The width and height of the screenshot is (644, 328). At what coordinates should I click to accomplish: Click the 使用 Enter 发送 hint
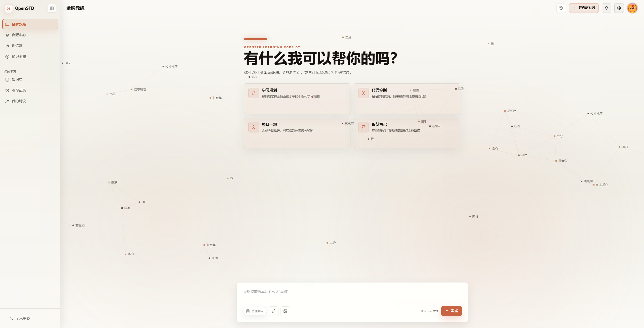pyautogui.click(x=430, y=311)
